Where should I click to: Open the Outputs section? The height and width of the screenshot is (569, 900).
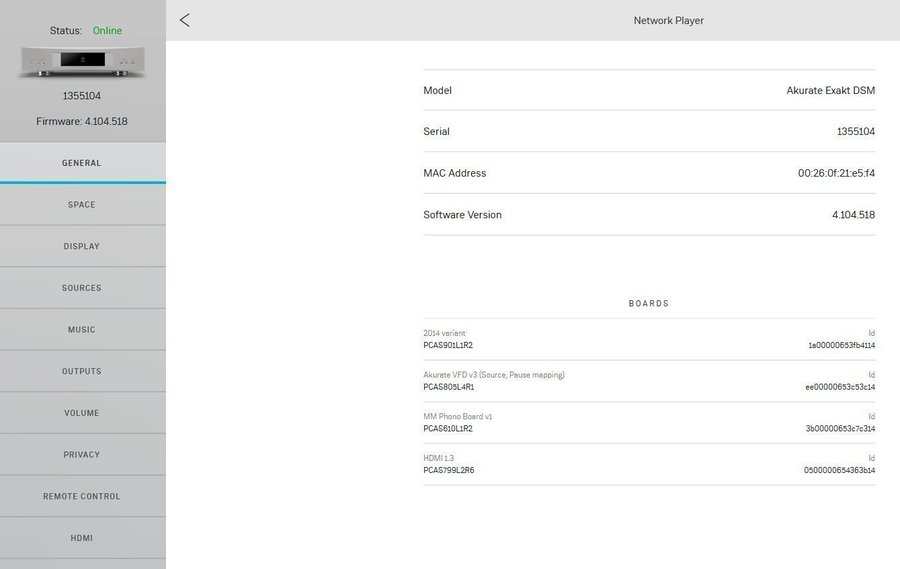tap(82, 372)
